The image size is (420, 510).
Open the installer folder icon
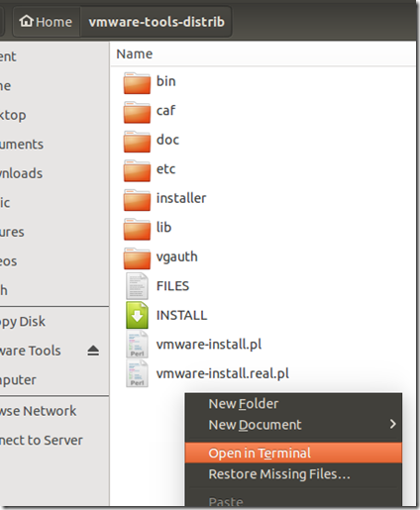click(137, 200)
